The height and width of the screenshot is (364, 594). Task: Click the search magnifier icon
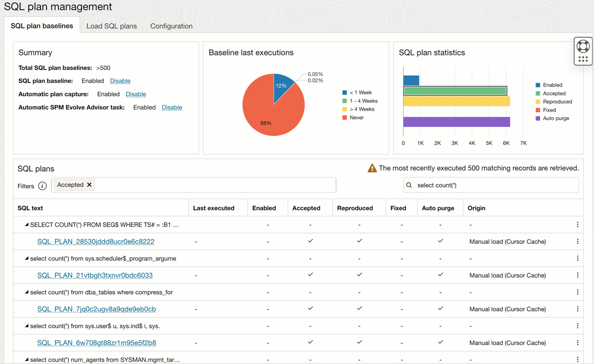tap(409, 185)
